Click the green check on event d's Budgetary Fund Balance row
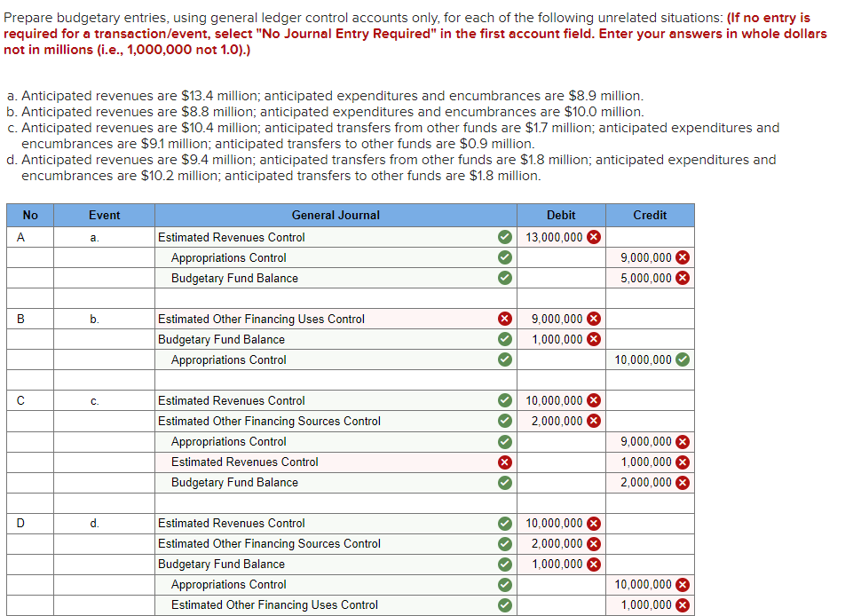This screenshot has width=861, height=616. [505, 565]
